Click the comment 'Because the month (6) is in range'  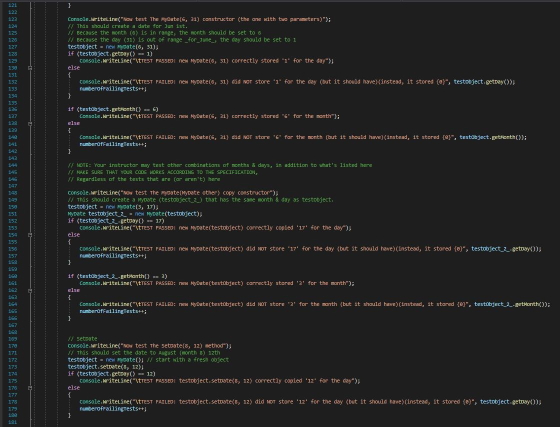164,33
